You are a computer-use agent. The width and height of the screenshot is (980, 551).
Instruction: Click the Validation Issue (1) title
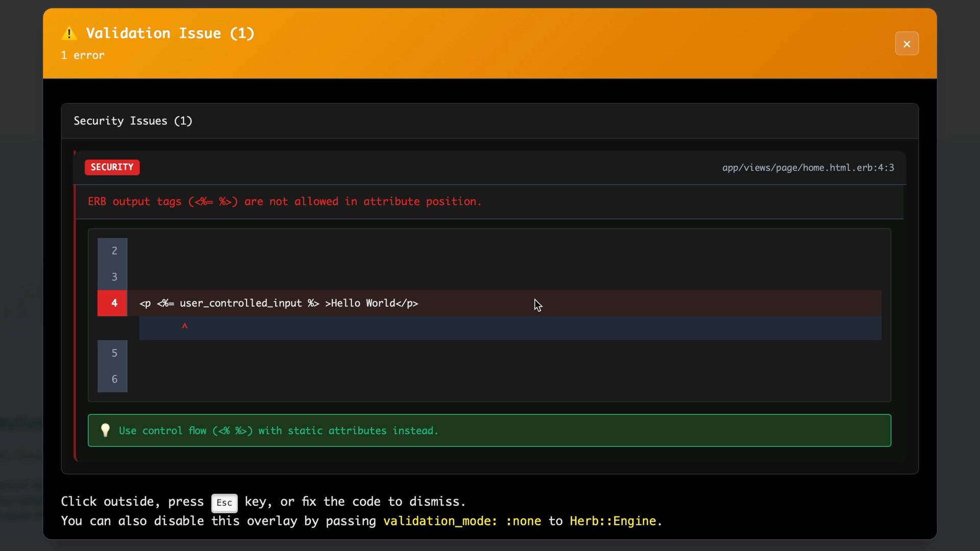click(170, 33)
